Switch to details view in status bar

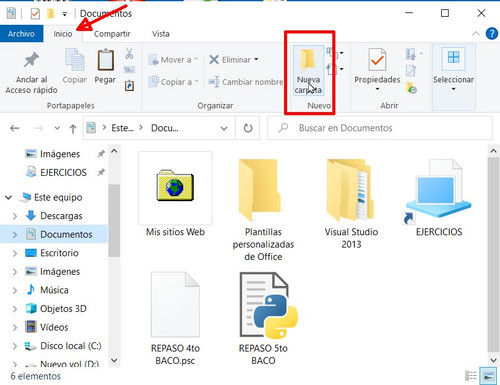(x=471, y=376)
